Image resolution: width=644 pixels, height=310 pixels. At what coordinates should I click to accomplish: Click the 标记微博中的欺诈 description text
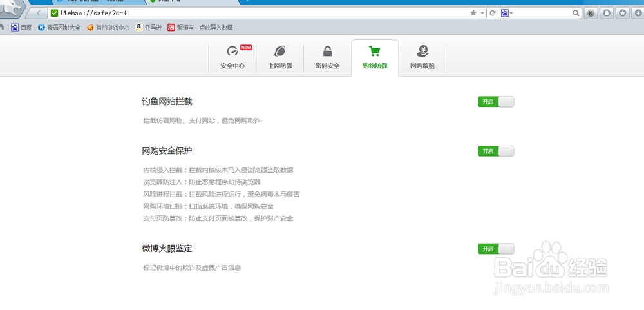coord(192,267)
